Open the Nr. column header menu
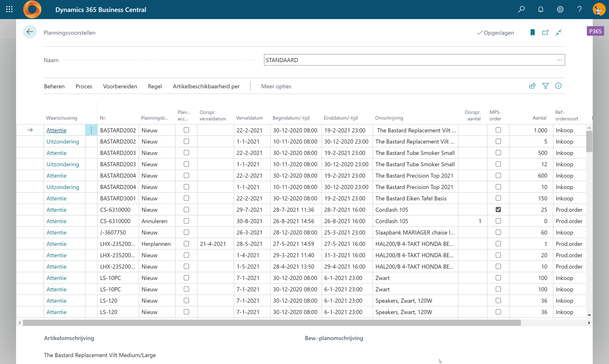The width and height of the screenshot is (609, 364). coord(103,118)
